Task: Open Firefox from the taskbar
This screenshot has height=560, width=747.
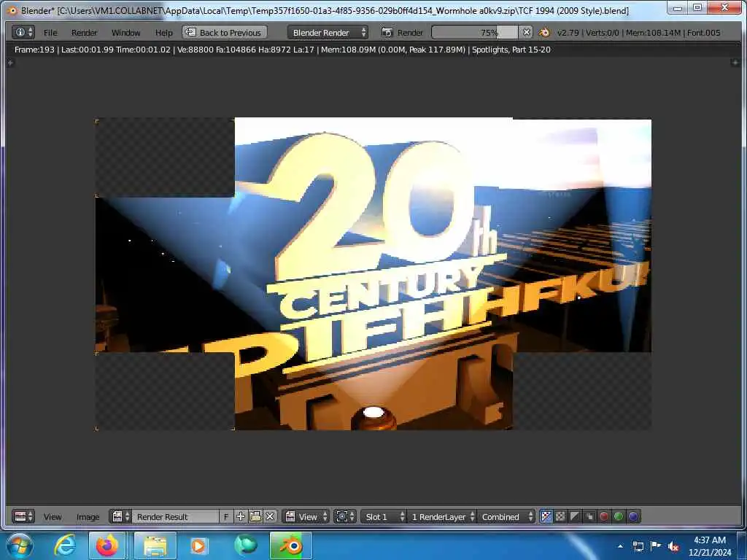Action: (107, 545)
